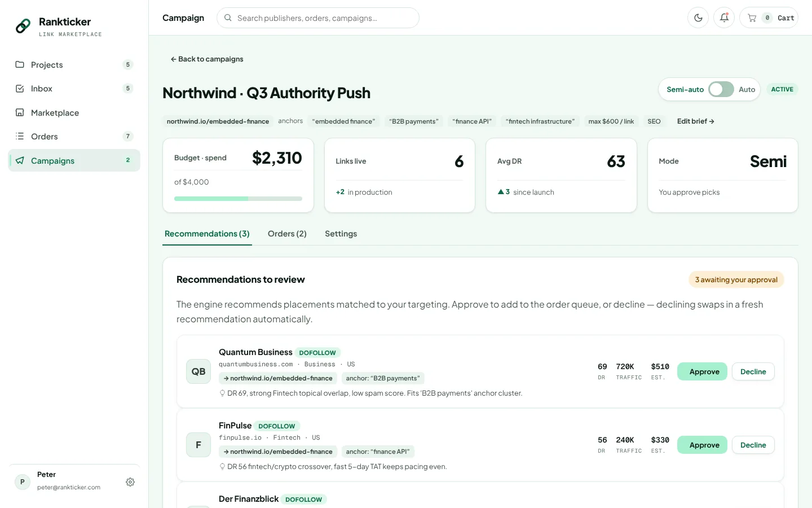Click peter@rankticker.com email text
Screen dimensions: 812x508
[x=69, y=487]
